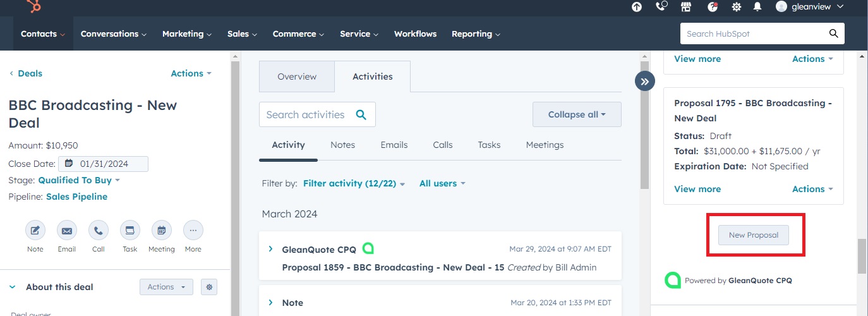Log a Call for the deal
This screenshot has width=868, height=316.
(99, 231)
